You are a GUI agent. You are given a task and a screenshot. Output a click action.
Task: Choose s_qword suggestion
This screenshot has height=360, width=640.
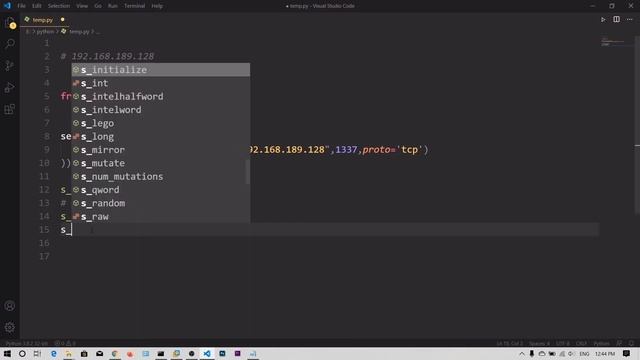161,190
